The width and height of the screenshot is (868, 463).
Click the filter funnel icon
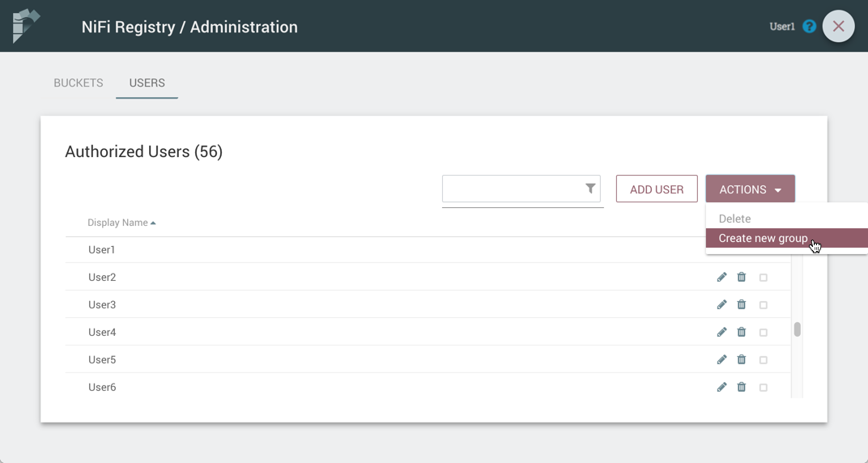click(x=590, y=189)
